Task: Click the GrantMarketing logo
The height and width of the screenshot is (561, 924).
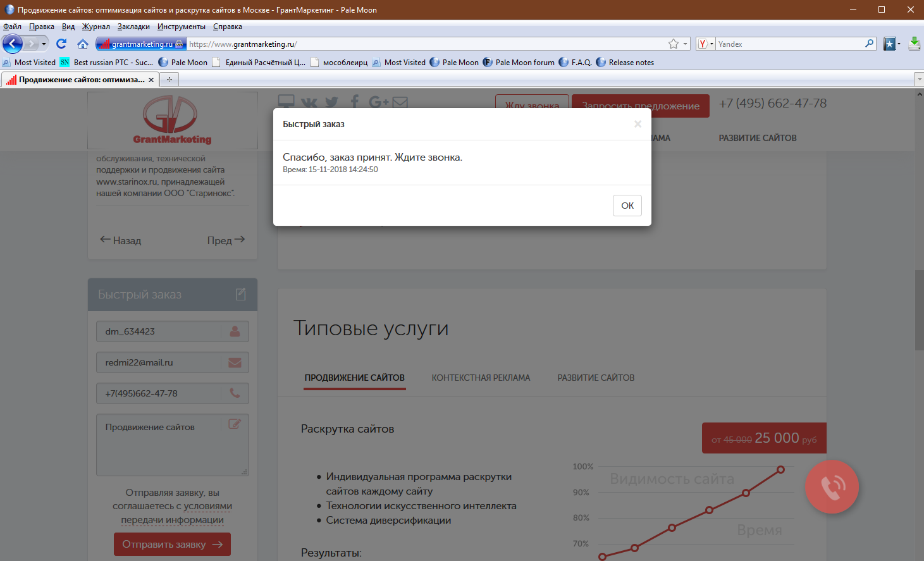Action: [x=172, y=120]
